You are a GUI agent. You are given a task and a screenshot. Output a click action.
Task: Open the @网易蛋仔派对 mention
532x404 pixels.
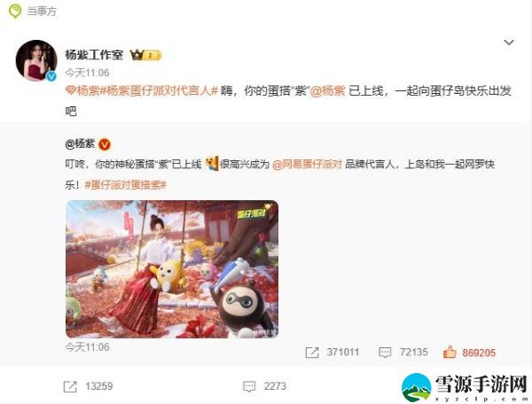click(307, 165)
